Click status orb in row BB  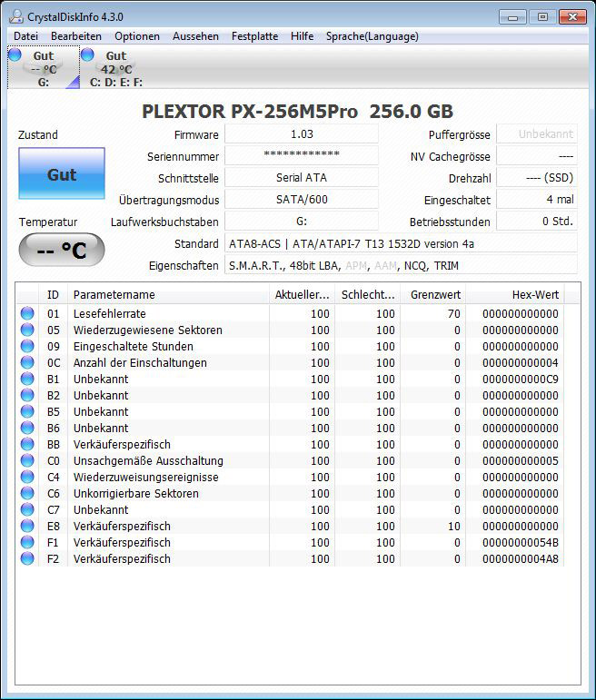(x=27, y=444)
